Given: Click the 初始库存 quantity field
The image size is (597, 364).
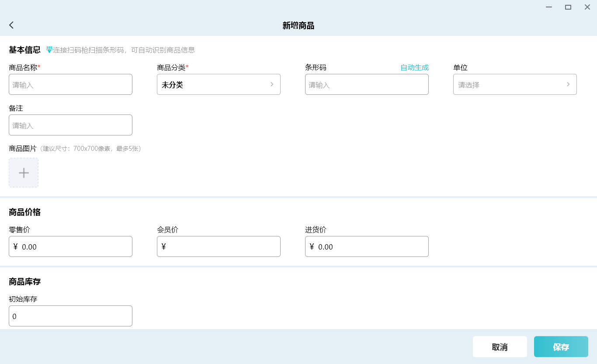Looking at the screenshot, I should pos(70,316).
